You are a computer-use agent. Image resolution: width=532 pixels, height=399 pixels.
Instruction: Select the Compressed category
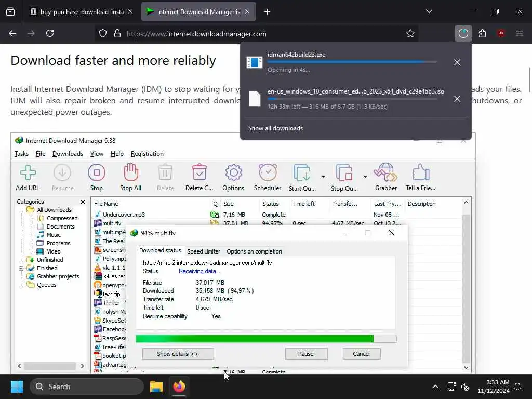pyautogui.click(x=62, y=218)
